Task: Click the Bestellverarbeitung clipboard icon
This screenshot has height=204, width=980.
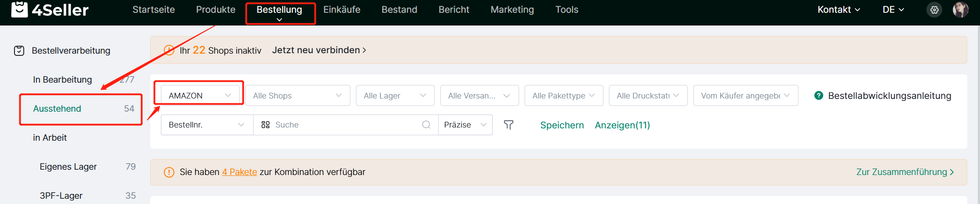Action: (19, 51)
